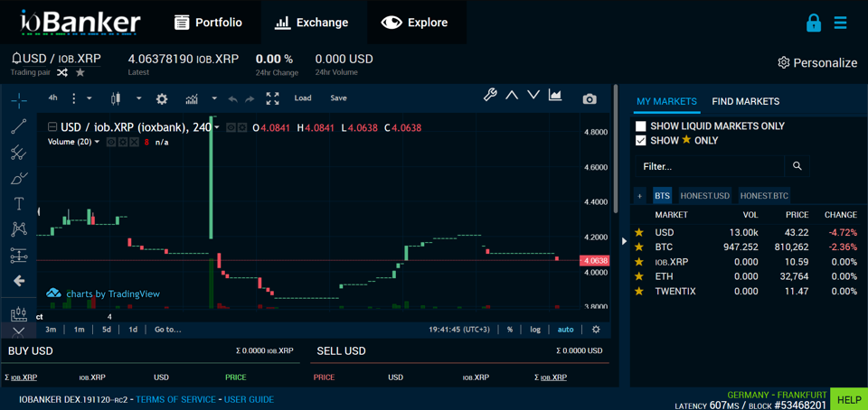Open the USER GUIDE link
Image resolution: width=868 pixels, height=410 pixels.
coord(249,399)
